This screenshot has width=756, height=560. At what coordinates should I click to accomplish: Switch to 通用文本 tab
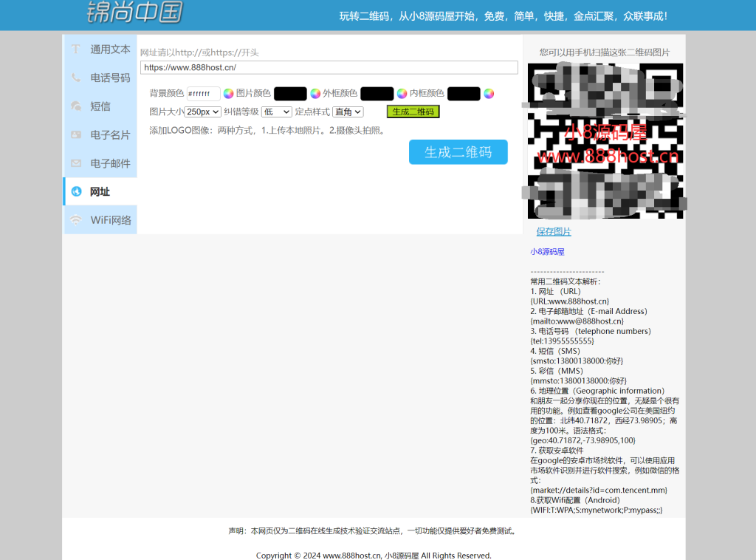coord(100,49)
